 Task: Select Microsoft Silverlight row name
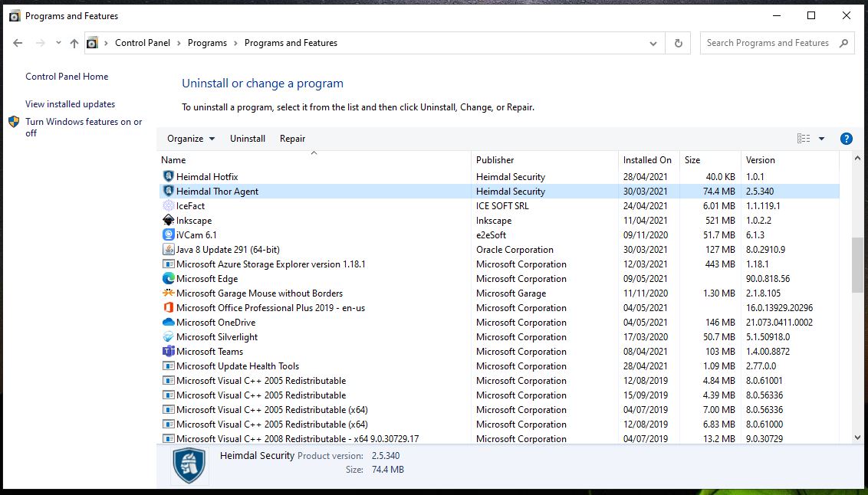pyautogui.click(x=217, y=337)
